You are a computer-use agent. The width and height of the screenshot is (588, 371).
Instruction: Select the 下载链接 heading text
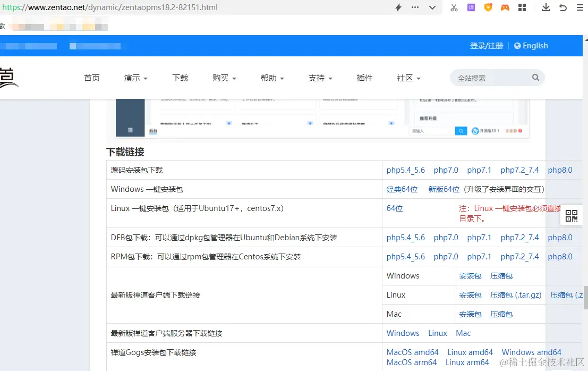tap(125, 152)
